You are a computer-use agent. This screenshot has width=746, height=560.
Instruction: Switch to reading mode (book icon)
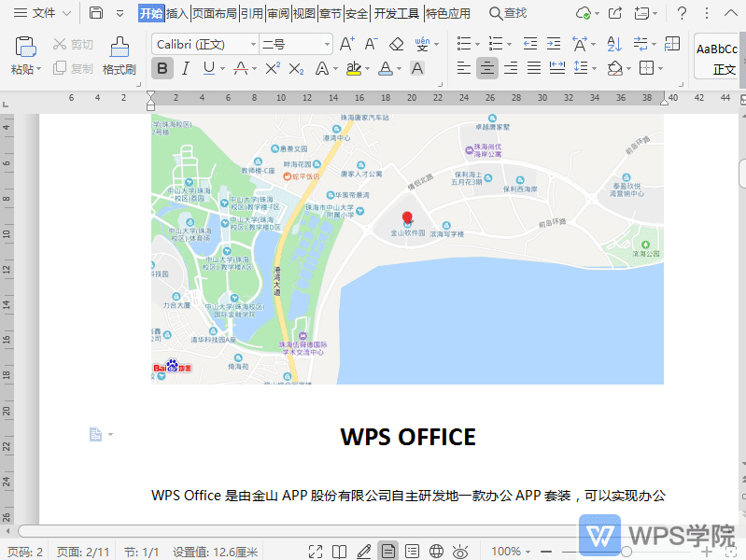tap(339, 552)
